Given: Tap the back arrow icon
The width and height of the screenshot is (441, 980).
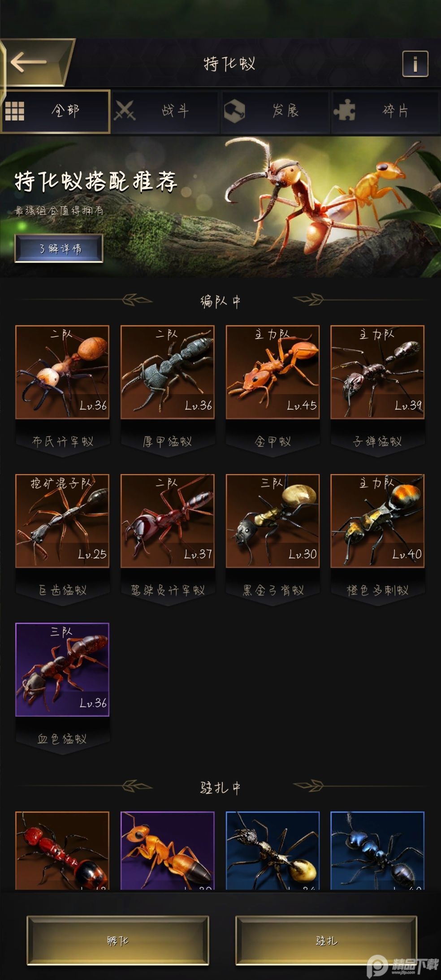Looking at the screenshot, I should point(29,62).
